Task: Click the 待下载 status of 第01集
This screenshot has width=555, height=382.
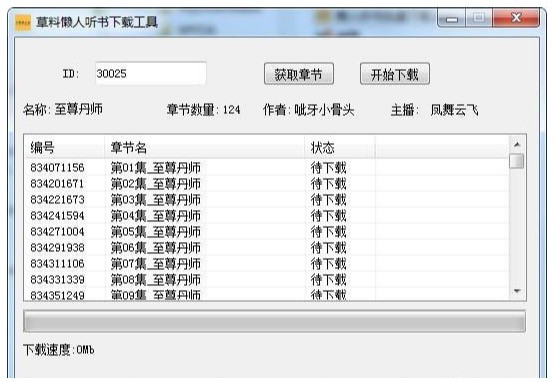Action: coord(328,167)
